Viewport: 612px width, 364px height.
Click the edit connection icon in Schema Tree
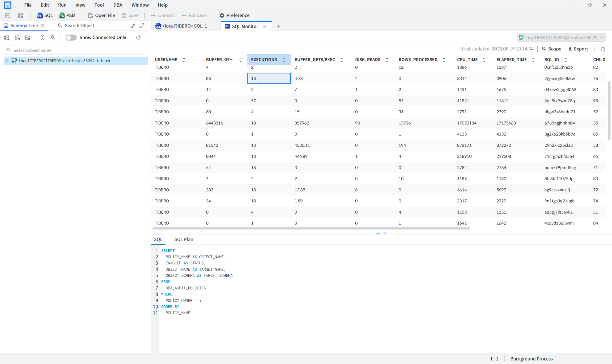(x=17, y=37)
